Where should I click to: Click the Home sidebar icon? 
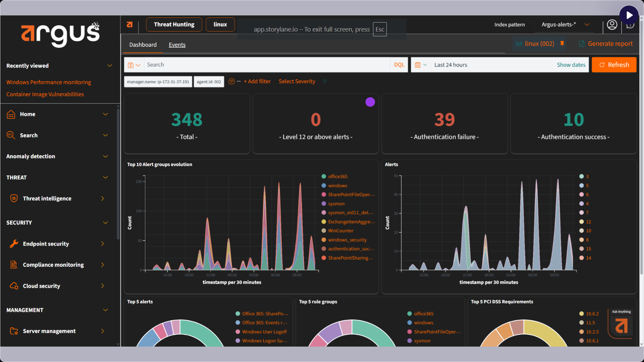pyautogui.click(x=11, y=114)
